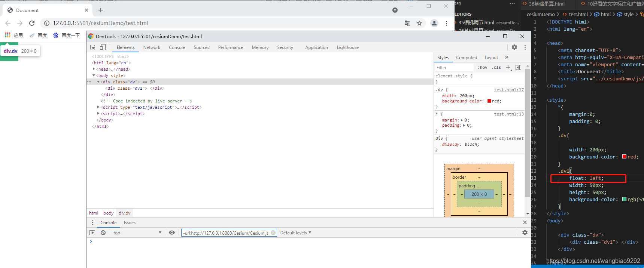Open the Performance panel tab
The image size is (644, 268).
[231, 47]
